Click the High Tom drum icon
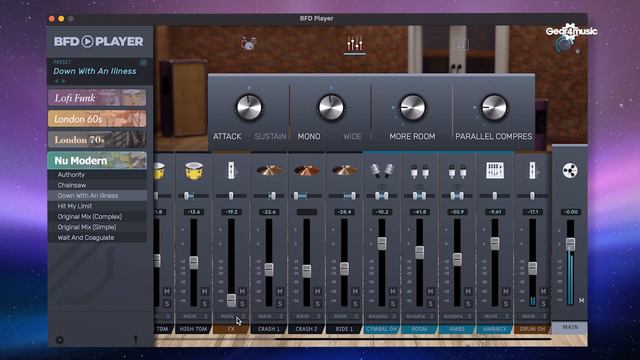 point(193,170)
